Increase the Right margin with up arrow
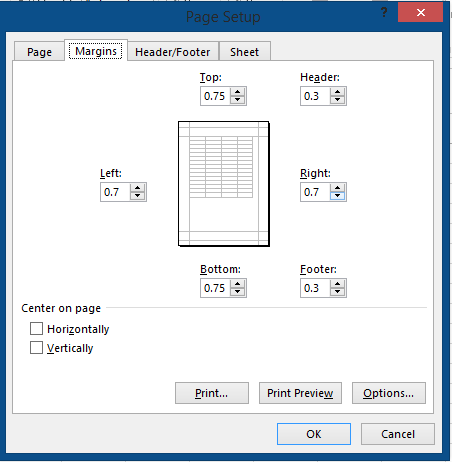 [x=337, y=188]
